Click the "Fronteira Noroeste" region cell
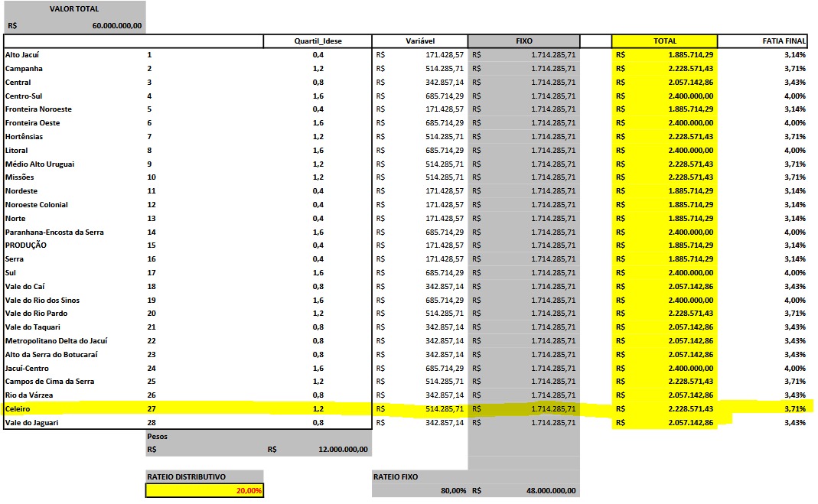 38,109
